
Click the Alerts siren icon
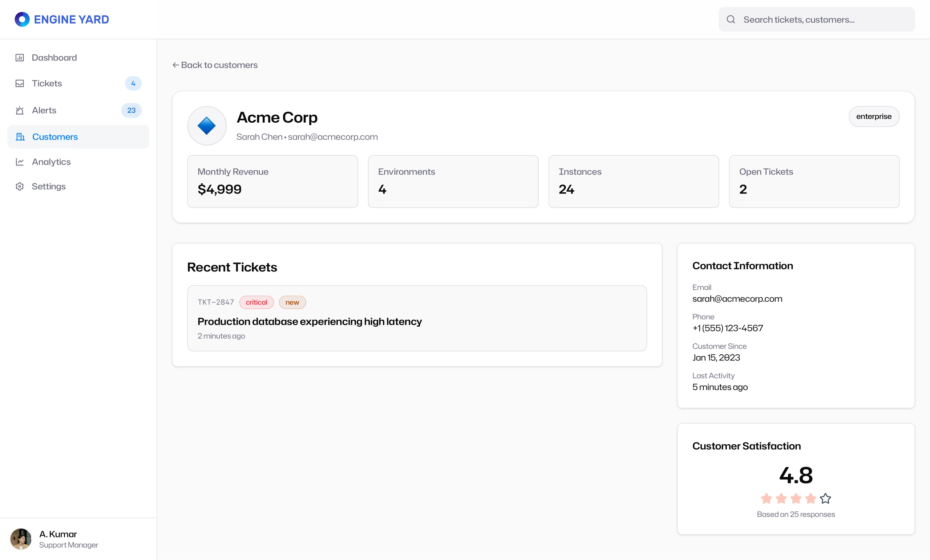coord(20,110)
